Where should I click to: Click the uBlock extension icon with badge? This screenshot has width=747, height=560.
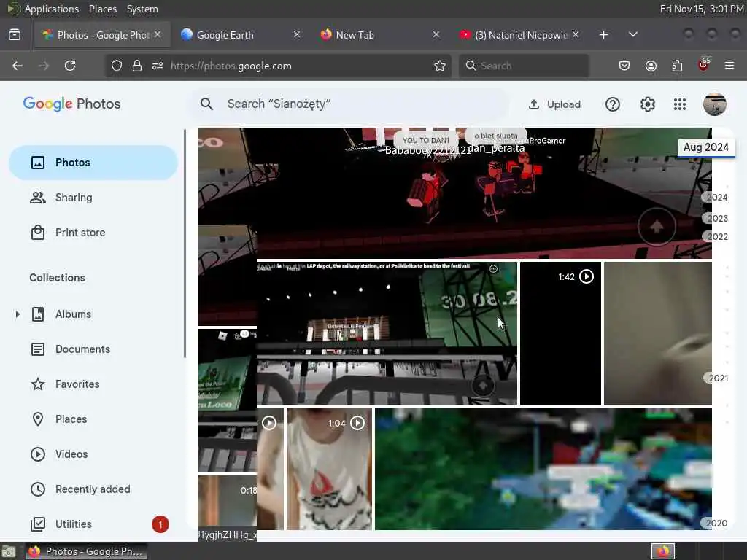pos(704,65)
